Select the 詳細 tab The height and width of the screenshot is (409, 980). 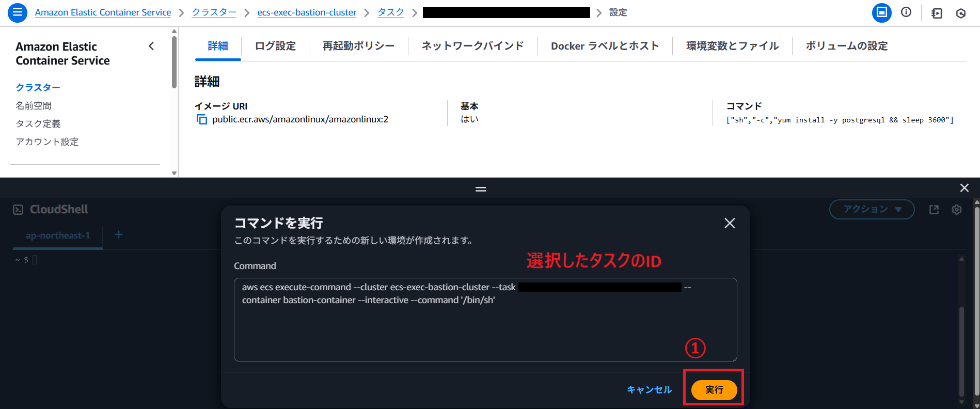click(218, 46)
